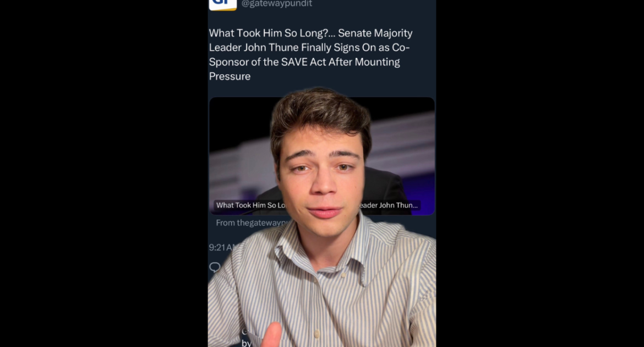This screenshot has height=347, width=644.
Task: Open the 'From thegateway...' source link
Action: pyautogui.click(x=252, y=223)
